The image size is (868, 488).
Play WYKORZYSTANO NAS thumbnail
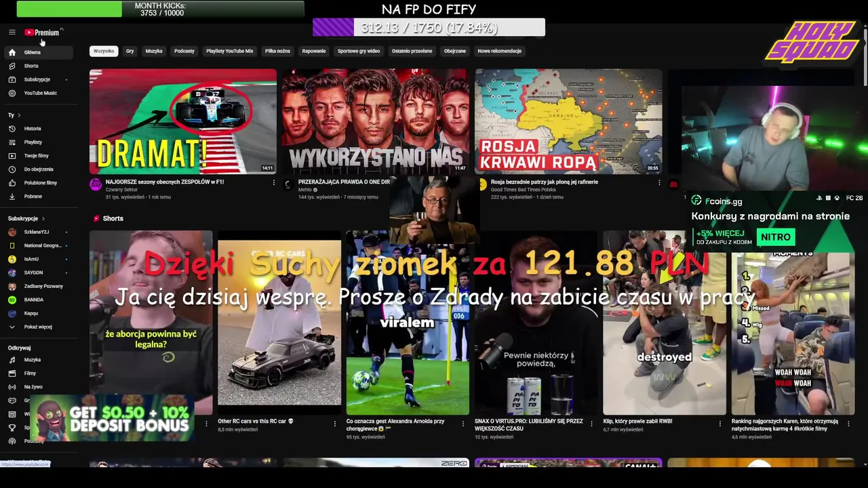pyautogui.click(x=375, y=121)
